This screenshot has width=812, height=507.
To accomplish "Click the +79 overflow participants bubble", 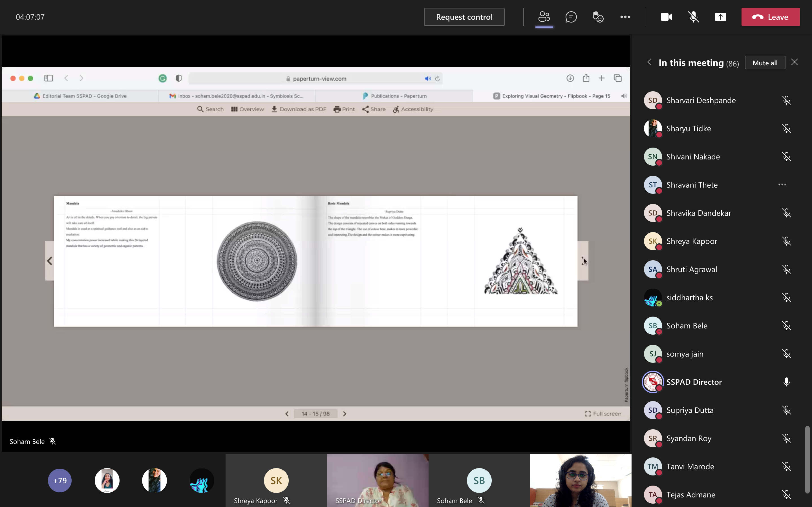I will point(60,480).
